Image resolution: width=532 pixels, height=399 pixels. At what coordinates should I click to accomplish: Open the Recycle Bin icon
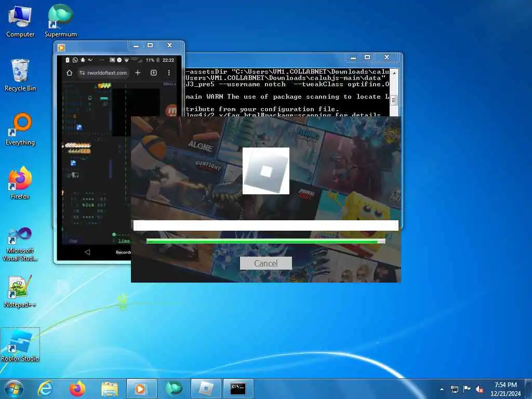(x=20, y=75)
